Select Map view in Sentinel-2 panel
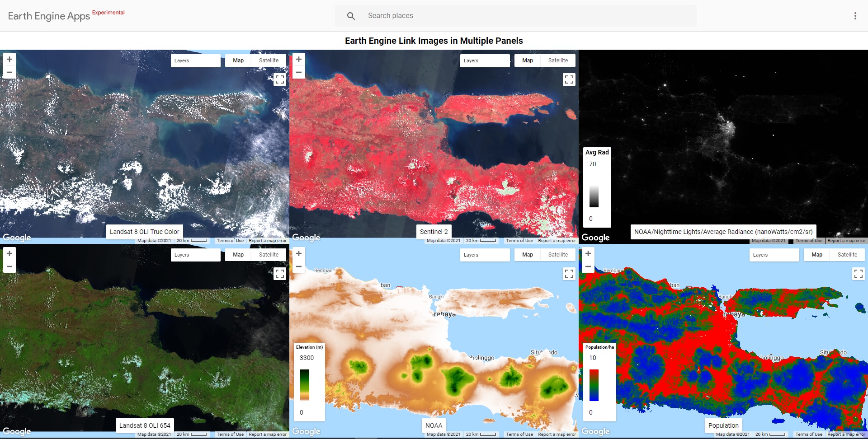The width and height of the screenshot is (868, 439). click(528, 61)
